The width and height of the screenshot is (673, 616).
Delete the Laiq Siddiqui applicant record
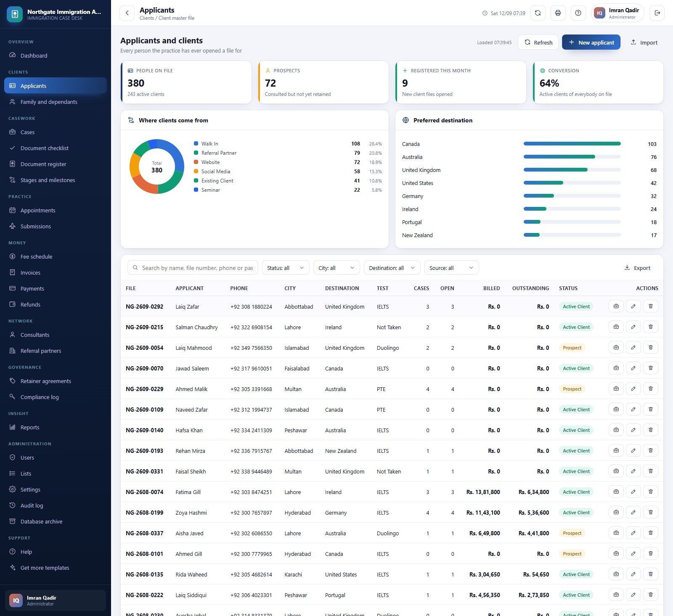coord(650,595)
